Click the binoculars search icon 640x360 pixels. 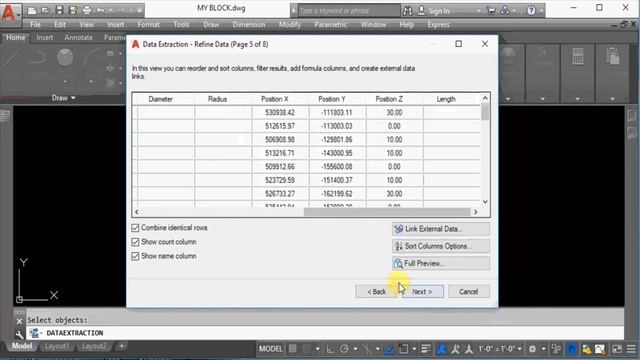[407, 11]
